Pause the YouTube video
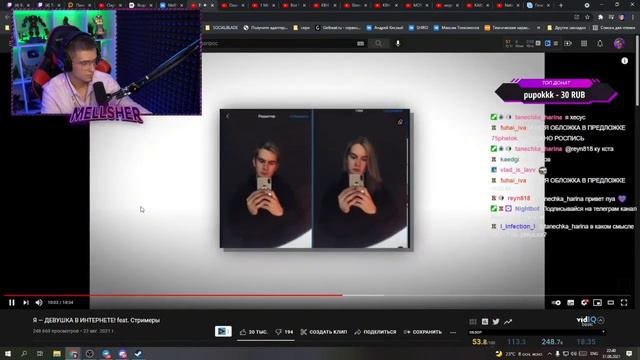 [11, 302]
